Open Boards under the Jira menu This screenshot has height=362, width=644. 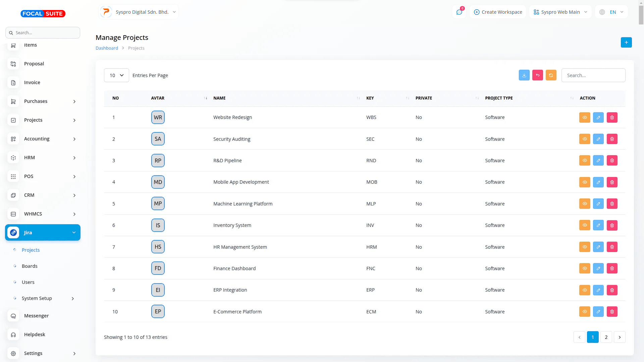30,266
